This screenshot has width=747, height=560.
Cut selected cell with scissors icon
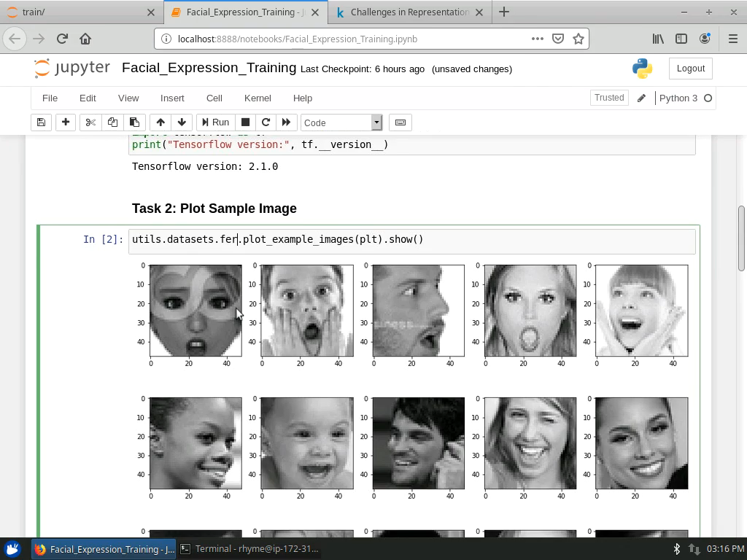point(90,122)
